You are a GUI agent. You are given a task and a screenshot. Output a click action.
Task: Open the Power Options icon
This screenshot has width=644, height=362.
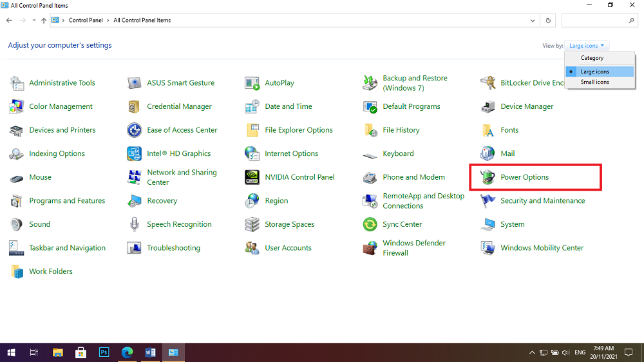tap(488, 177)
